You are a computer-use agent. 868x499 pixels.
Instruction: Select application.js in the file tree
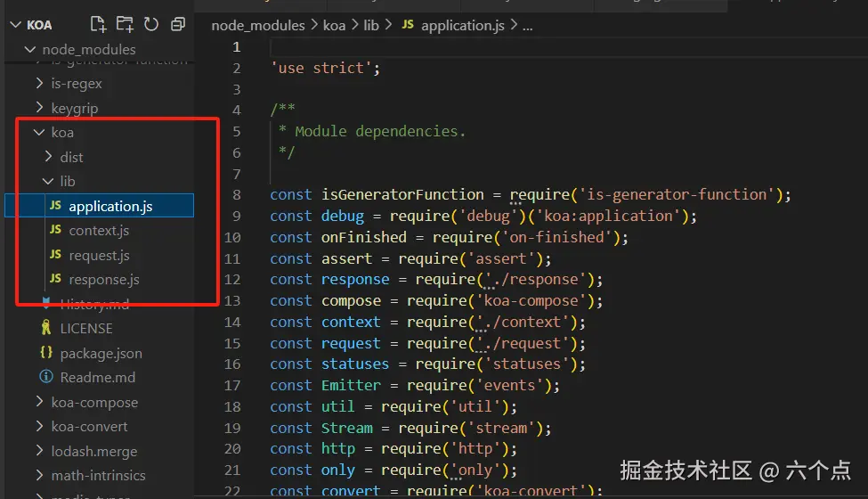coord(99,206)
